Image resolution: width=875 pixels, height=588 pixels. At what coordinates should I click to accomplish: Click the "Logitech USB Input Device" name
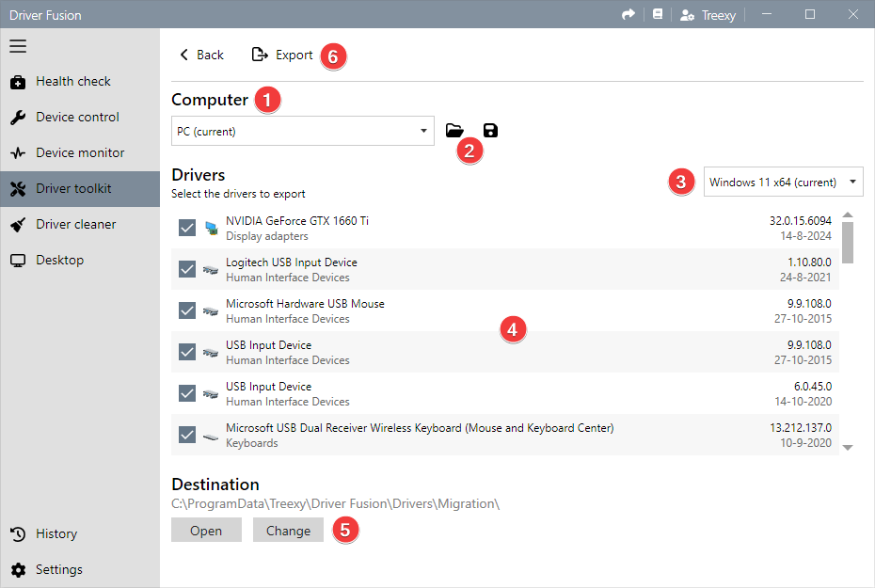[292, 262]
